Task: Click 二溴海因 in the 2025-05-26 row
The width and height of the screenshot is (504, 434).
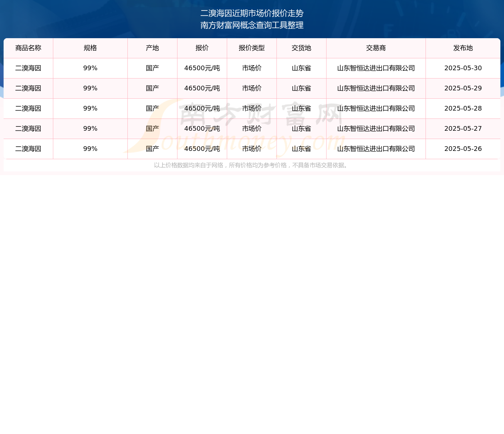Action: [28, 149]
